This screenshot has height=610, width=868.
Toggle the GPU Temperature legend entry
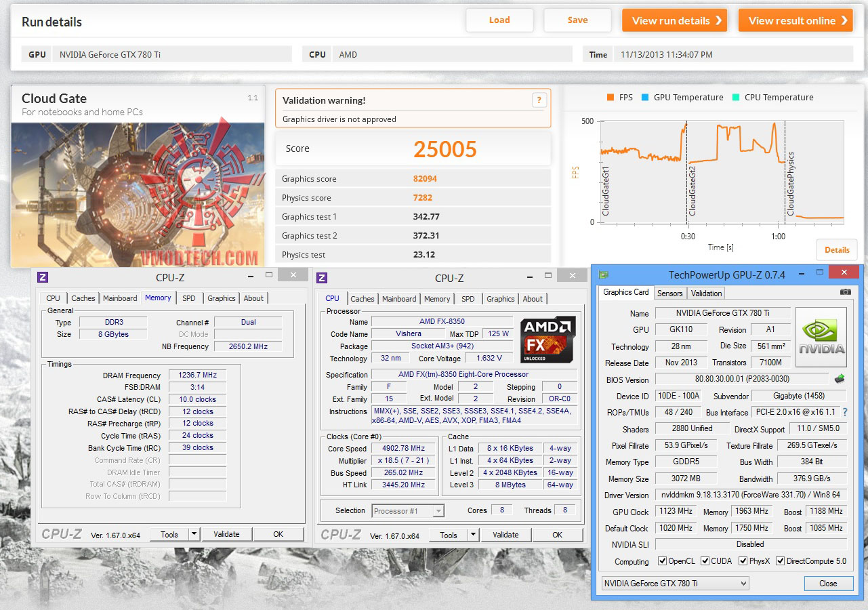pos(682,98)
